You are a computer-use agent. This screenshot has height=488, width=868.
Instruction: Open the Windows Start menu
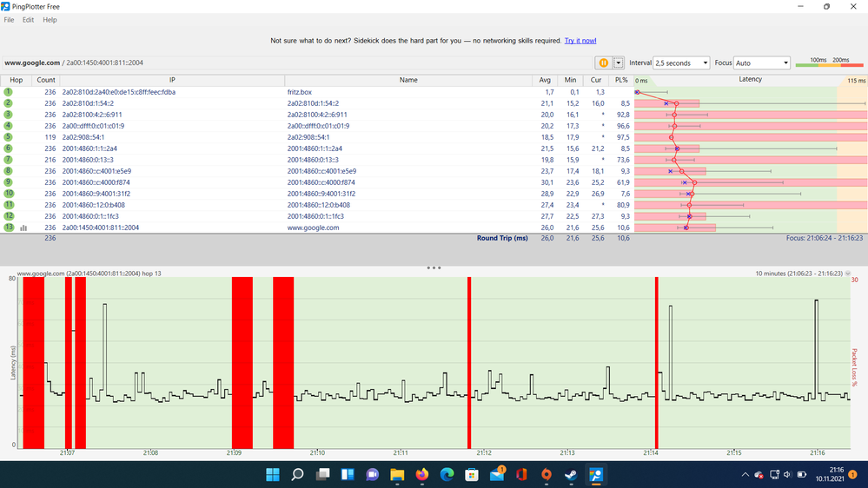click(272, 475)
